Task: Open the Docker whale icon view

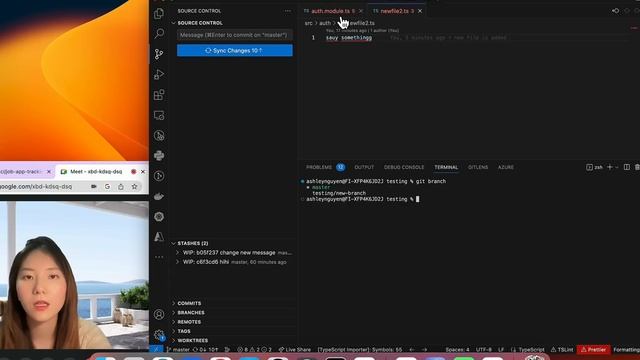Action: coord(159,196)
